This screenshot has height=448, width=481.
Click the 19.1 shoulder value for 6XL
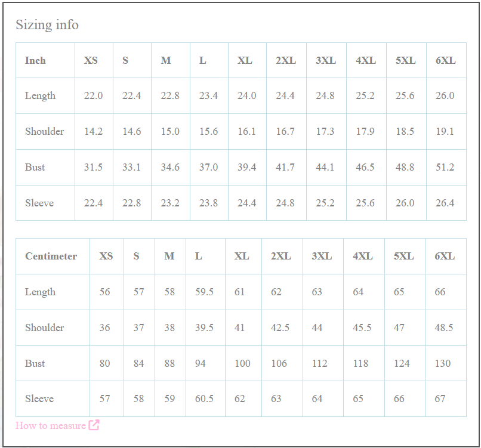click(x=445, y=131)
